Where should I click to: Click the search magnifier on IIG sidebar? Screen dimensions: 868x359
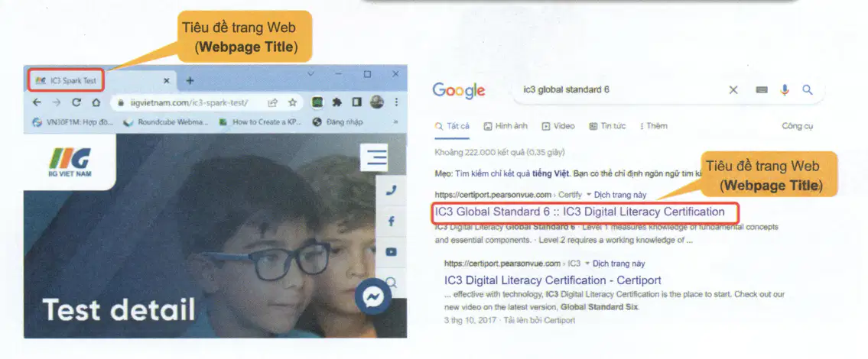(x=392, y=283)
